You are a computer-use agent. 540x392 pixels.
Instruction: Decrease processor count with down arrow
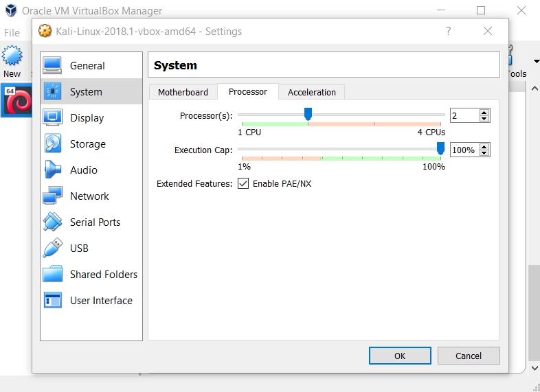pyautogui.click(x=484, y=119)
